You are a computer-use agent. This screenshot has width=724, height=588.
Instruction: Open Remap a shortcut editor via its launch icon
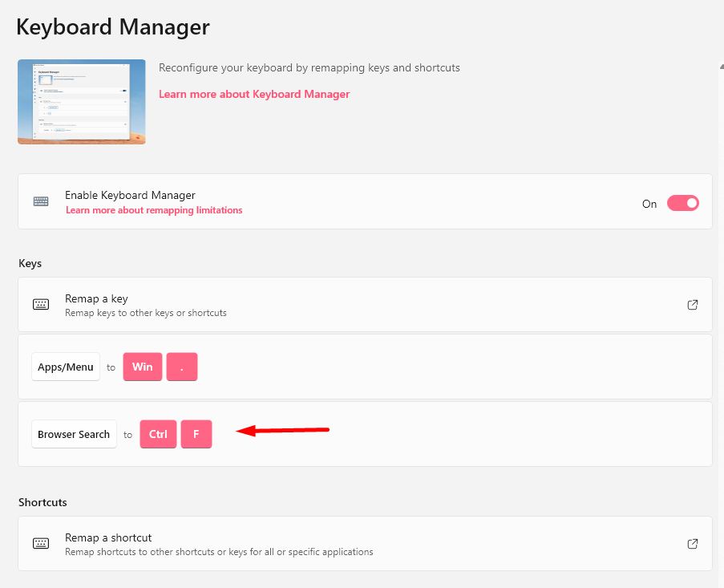point(692,543)
